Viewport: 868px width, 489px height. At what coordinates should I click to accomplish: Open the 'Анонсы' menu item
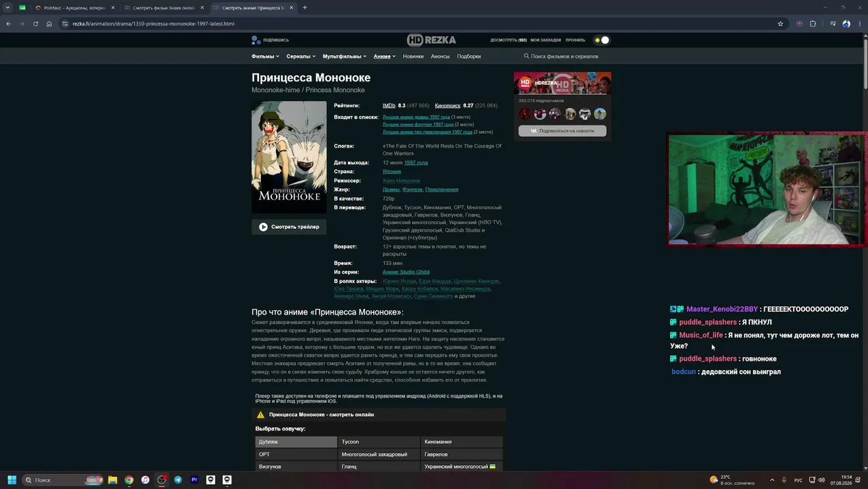point(440,56)
